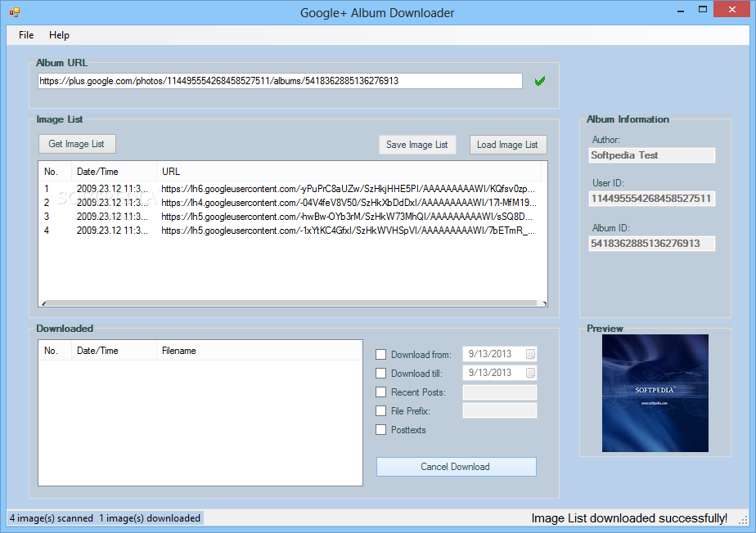
Task: Click the Date/Time header in Downloaded list
Action: coord(114,351)
